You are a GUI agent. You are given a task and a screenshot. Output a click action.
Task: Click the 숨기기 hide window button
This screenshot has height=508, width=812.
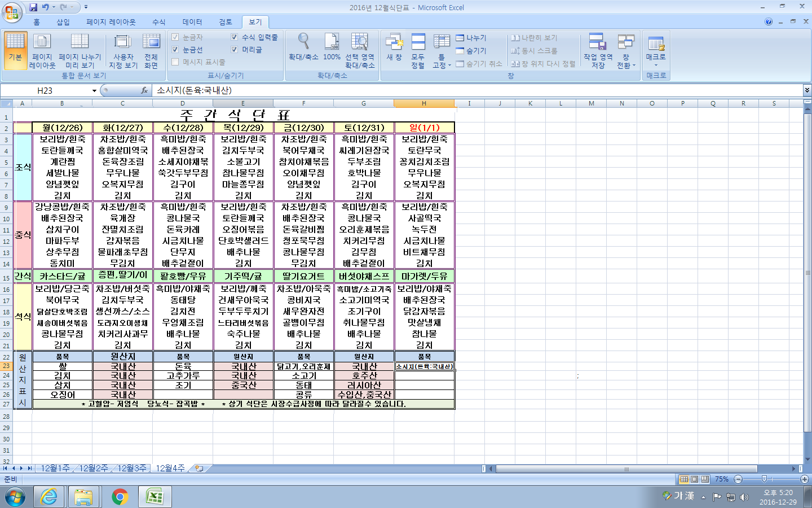(471, 51)
